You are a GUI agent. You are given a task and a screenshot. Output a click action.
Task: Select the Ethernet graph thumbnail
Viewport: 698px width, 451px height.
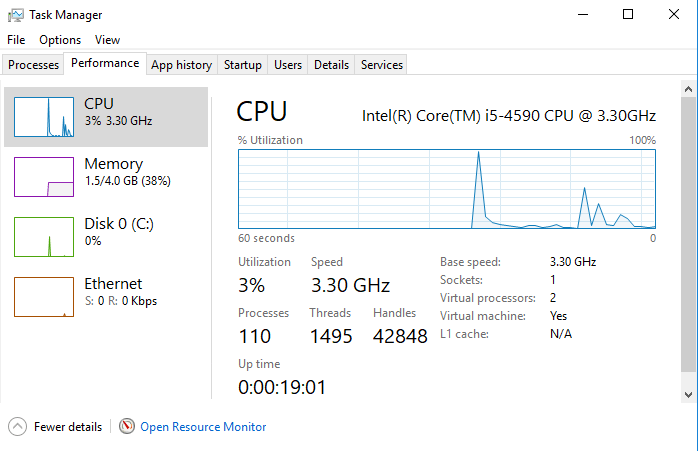[x=44, y=296]
